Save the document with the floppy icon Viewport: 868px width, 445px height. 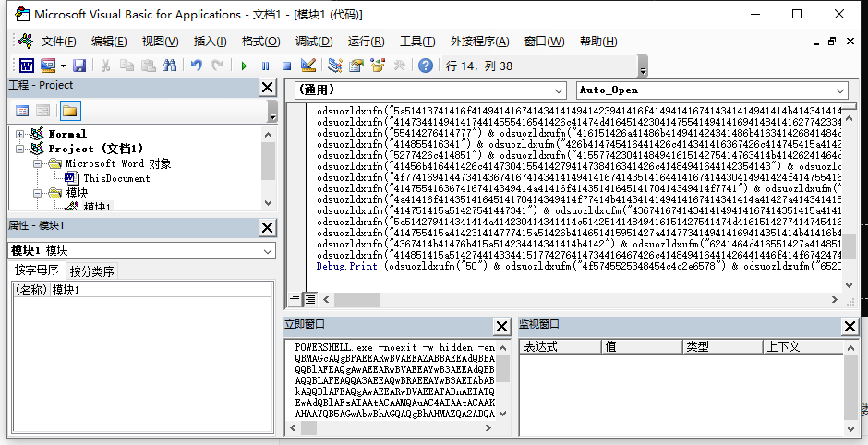point(79,66)
